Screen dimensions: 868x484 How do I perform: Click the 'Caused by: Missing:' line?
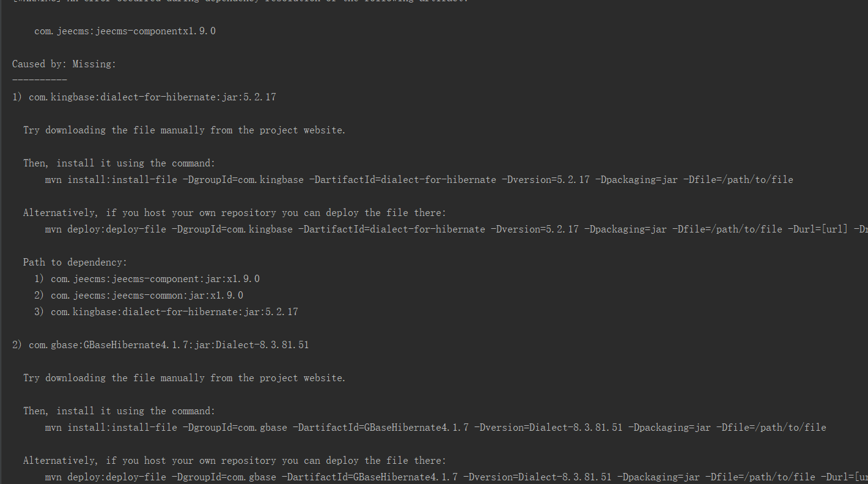[64, 64]
